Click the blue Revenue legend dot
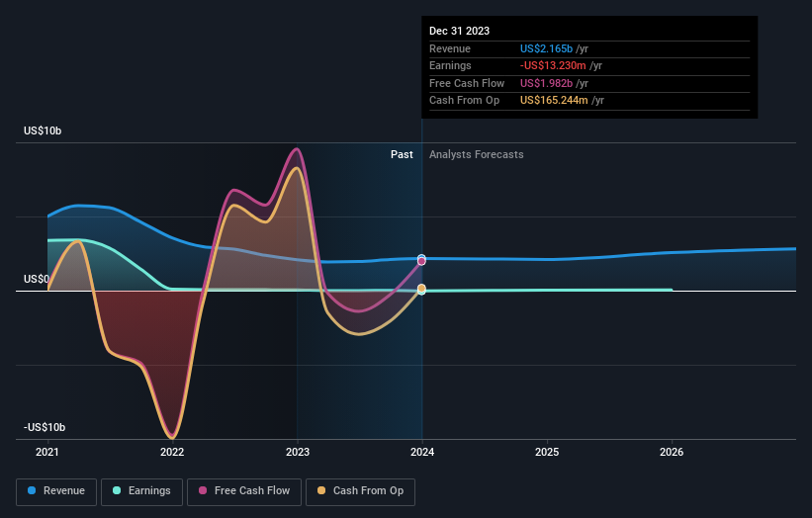The height and width of the screenshot is (518, 812). (32, 490)
